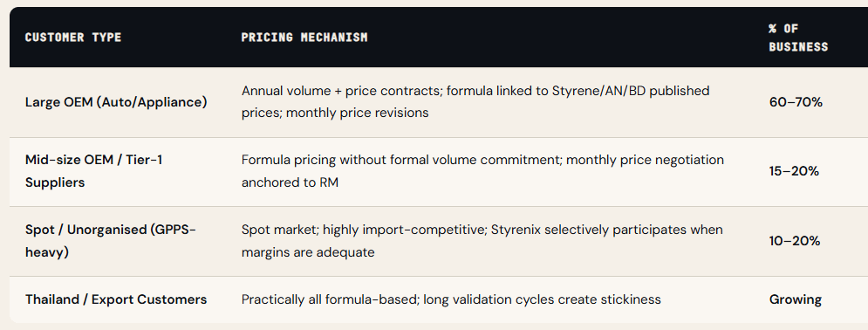The width and height of the screenshot is (868, 330).
Task: Select the Spot / Unorganised (GPPS-heavy) cell
Action: coord(111,241)
